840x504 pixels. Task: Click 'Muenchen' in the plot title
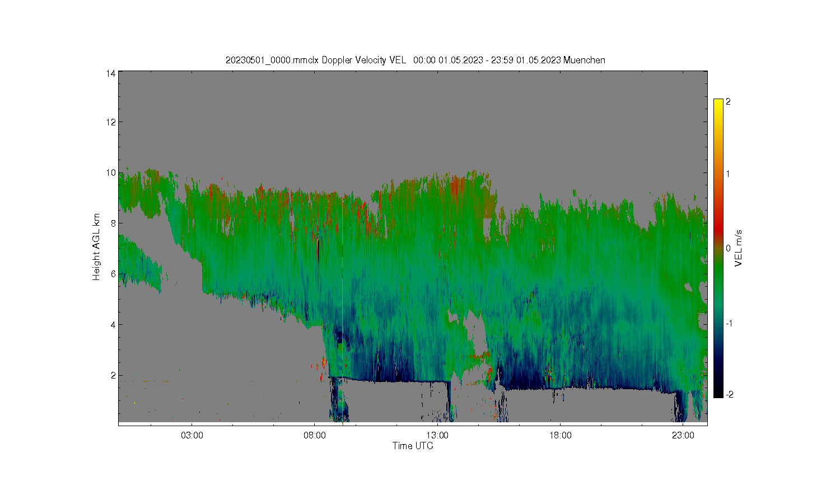click(x=584, y=60)
